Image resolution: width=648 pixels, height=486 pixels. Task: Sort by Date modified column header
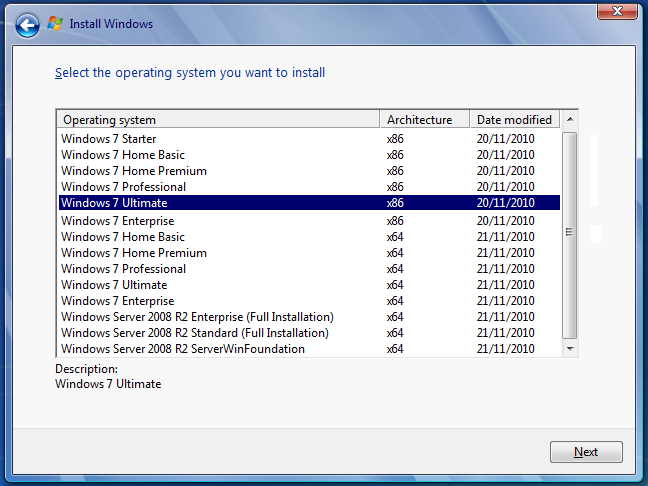pos(515,119)
